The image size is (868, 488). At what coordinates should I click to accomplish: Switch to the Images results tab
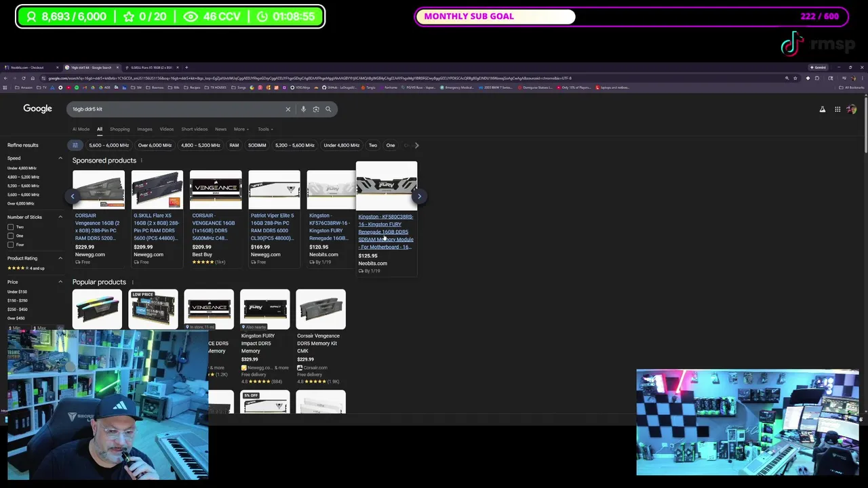(144, 129)
